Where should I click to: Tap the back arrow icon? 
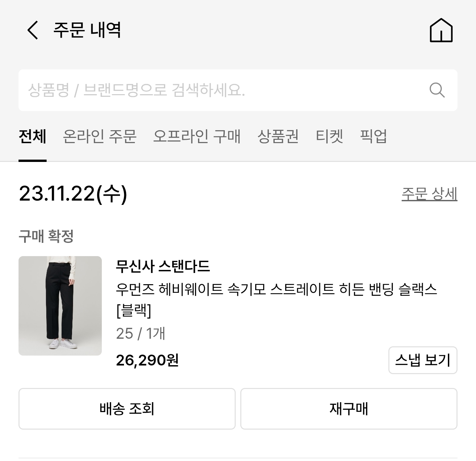click(33, 30)
